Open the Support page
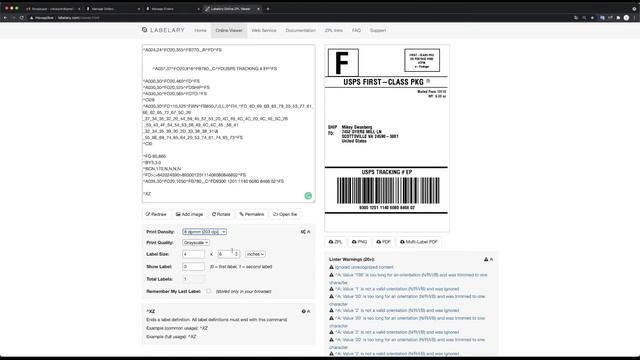640x360 pixels. [x=378, y=31]
